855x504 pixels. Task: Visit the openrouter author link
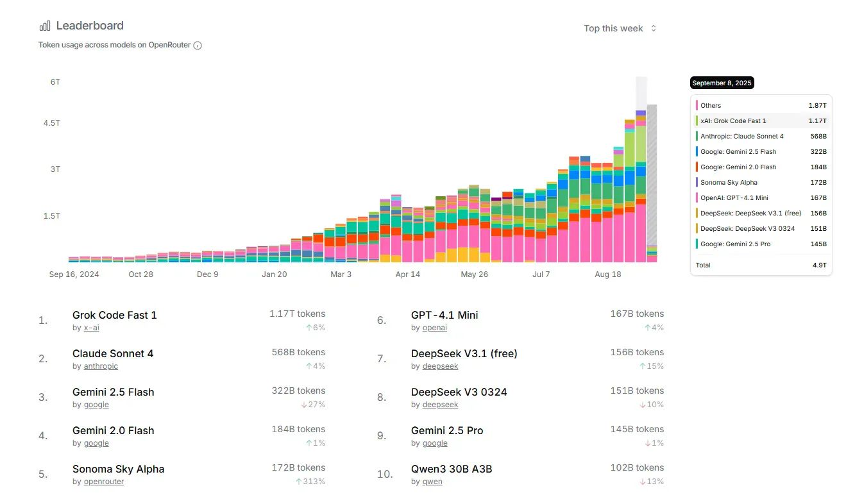[104, 482]
